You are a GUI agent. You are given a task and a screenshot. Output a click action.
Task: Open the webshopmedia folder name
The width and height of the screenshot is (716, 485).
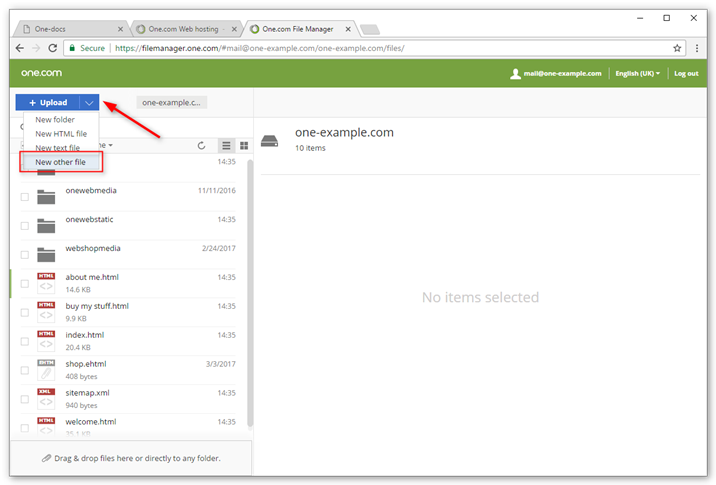[x=93, y=248]
